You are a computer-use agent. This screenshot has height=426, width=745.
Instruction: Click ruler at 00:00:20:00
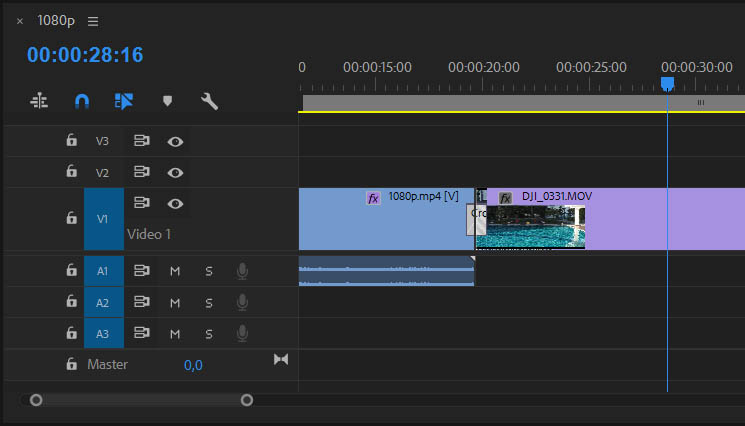tap(483, 67)
